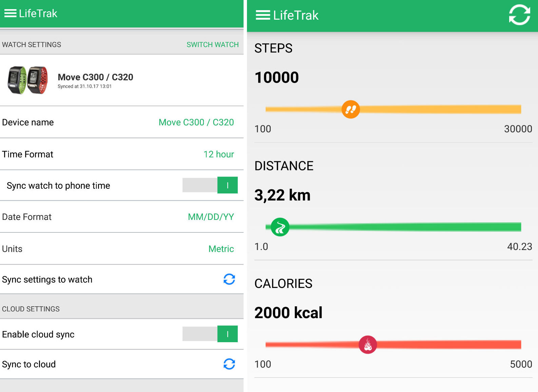Tap the Device name label
538x392 pixels.
pyautogui.click(x=28, y=122)
